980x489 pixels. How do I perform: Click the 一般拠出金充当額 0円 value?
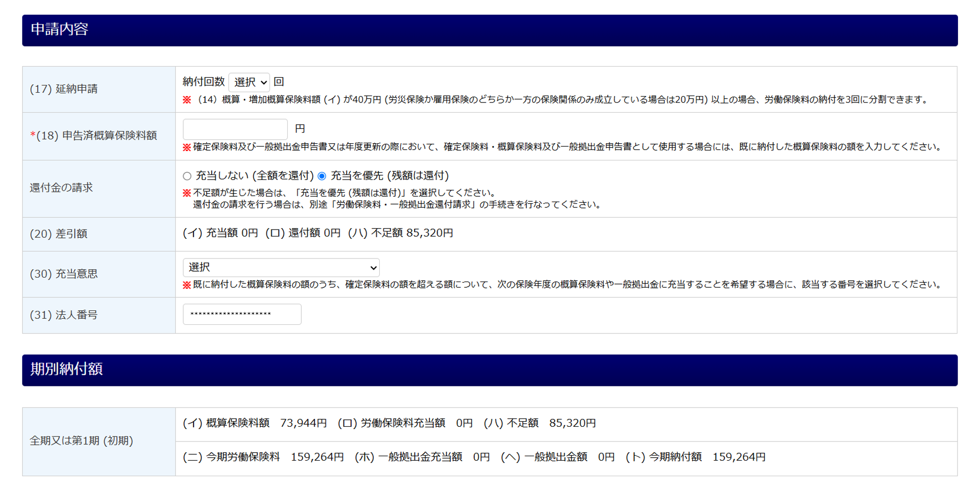click(422, 457)
